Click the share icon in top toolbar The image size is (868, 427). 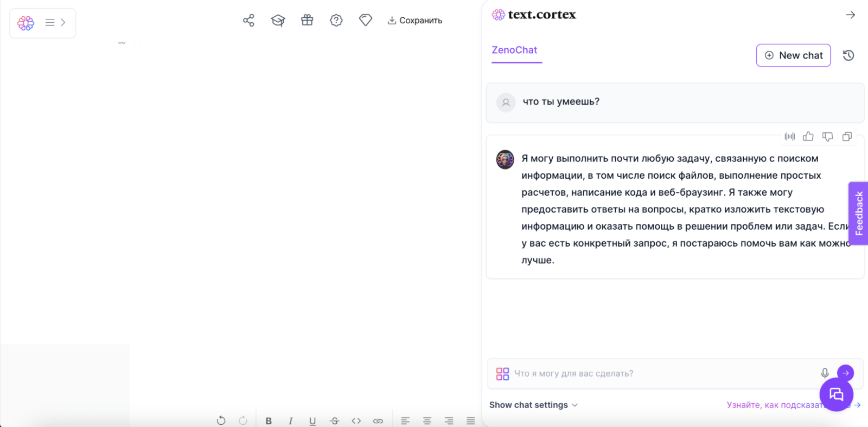[248, 21]
